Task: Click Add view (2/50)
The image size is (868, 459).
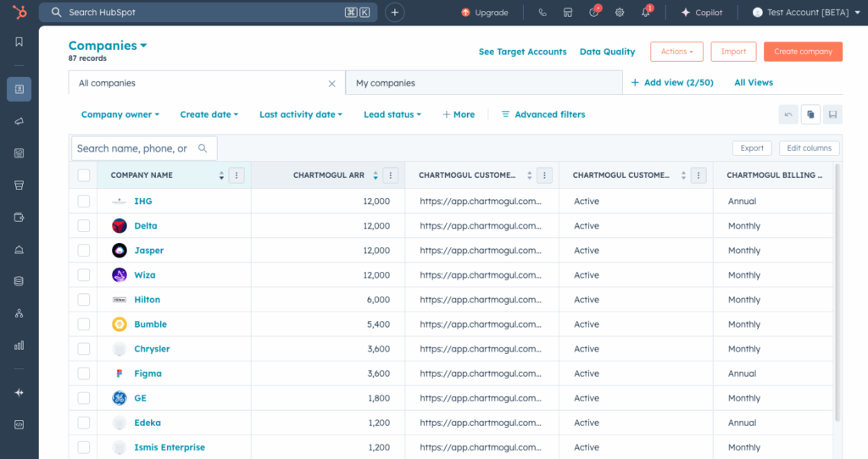Action: point(672,82)
